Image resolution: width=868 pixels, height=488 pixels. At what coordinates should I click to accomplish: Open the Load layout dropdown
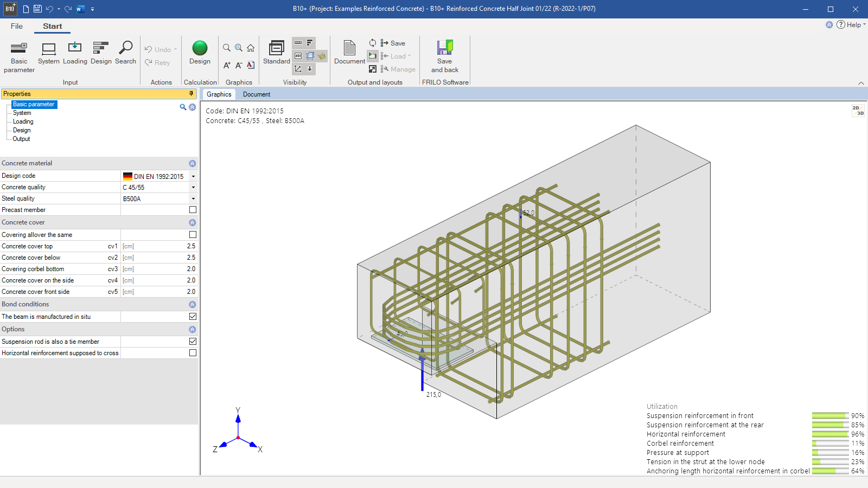click(x=395, y=56)
